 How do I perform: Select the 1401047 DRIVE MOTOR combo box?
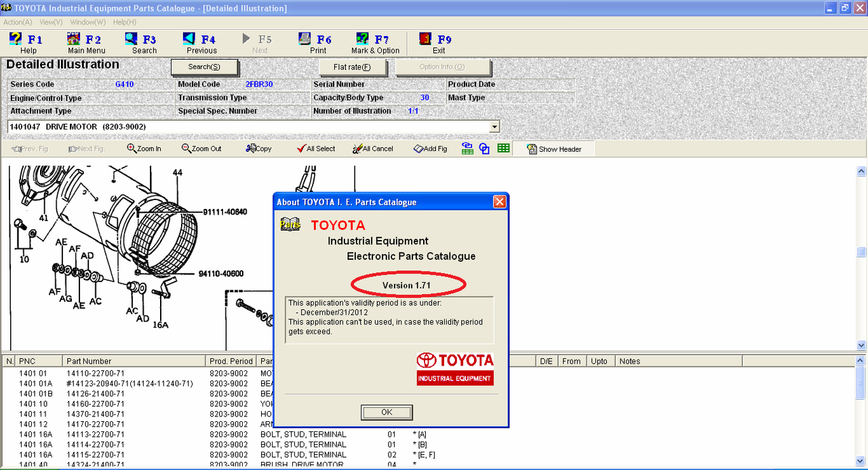tap(254, 127)
